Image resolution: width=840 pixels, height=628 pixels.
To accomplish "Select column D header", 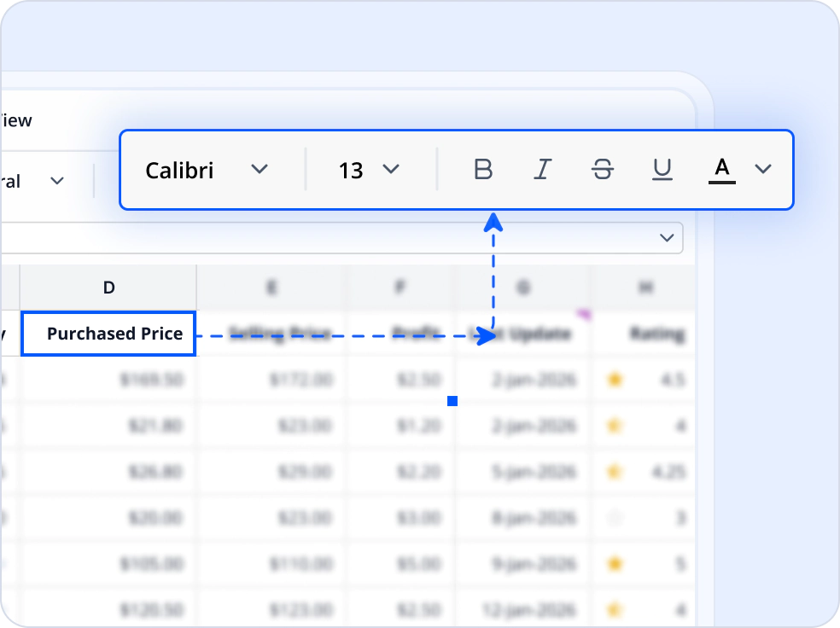I will 108,288.
